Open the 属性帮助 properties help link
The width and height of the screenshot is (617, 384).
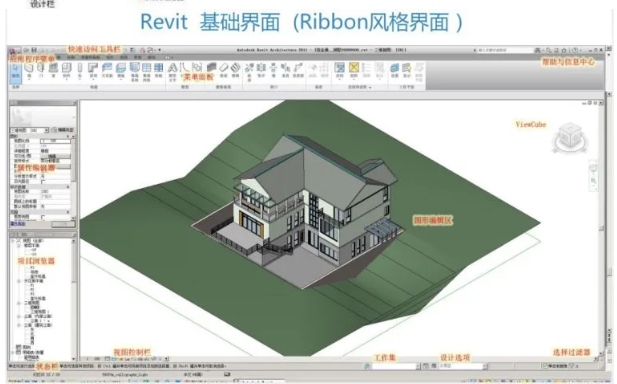[18, 224]
